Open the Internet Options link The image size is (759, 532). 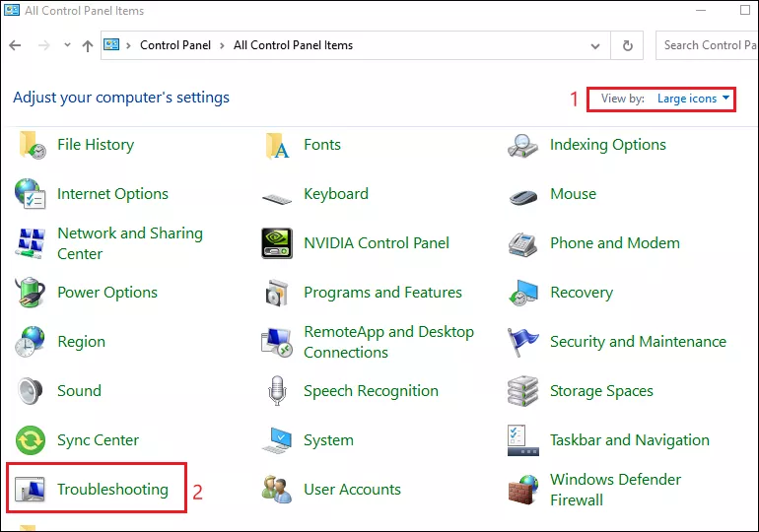(112, 194)
